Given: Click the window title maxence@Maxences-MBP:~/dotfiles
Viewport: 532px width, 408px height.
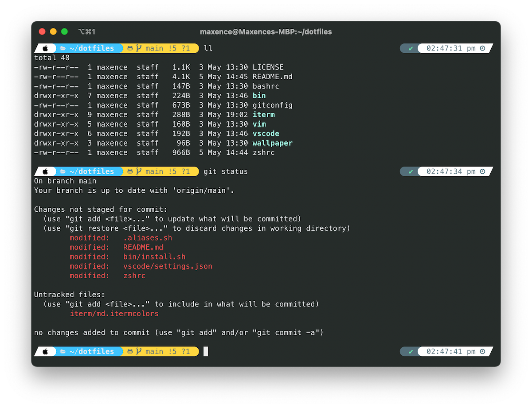Looking at the screenshot, I should 266,31.
